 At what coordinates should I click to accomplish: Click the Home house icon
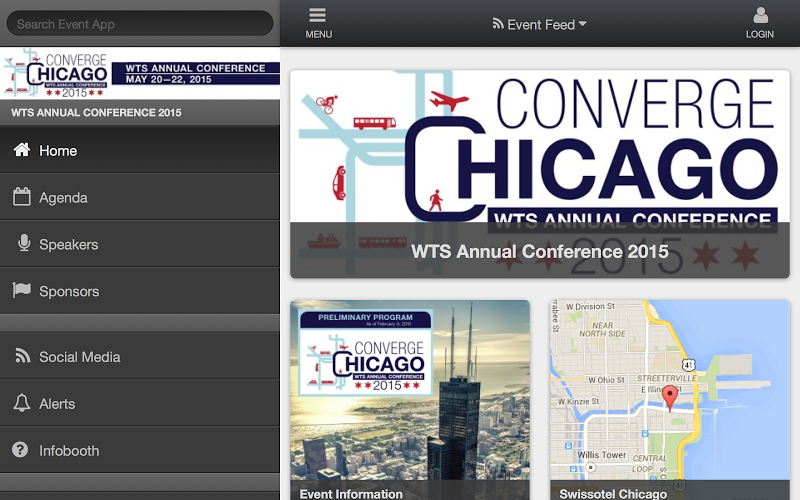[22, 149]
